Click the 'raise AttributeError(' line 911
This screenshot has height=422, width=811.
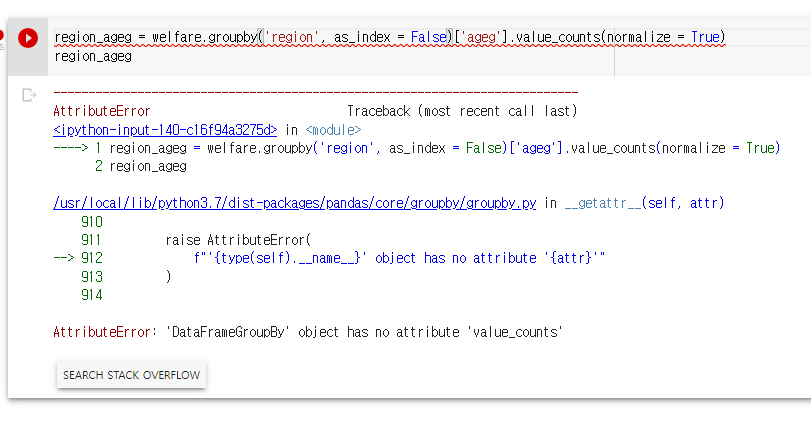click(x=238, y=240)
